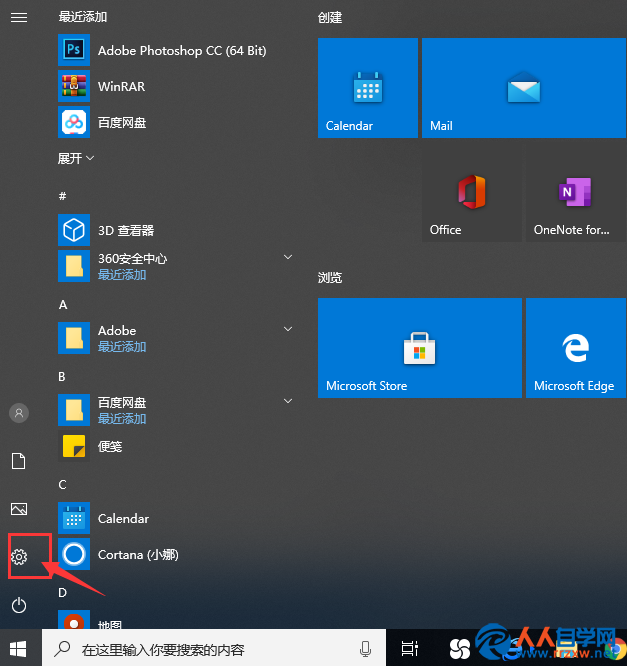Click the Windows Start button
The width and height of the screenshot is (627, 666).
click(x=18, y=649)
